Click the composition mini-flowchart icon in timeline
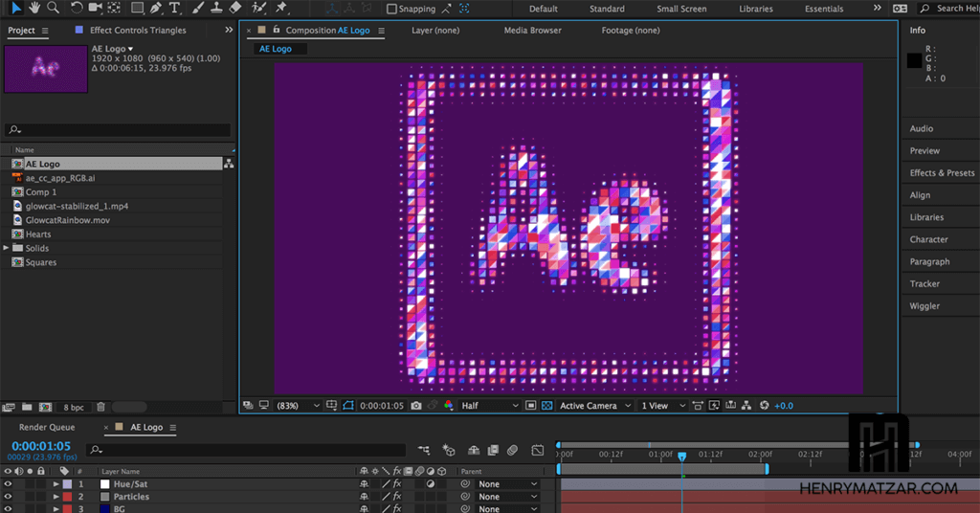Image resolution: width=980 pixels, height=513 pixels. tap(424, 450)
